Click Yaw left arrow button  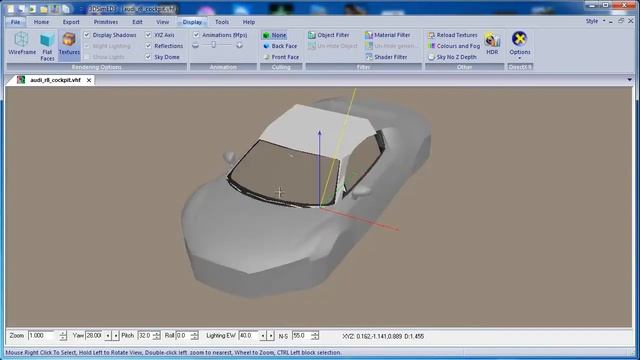tap(108, 336)
